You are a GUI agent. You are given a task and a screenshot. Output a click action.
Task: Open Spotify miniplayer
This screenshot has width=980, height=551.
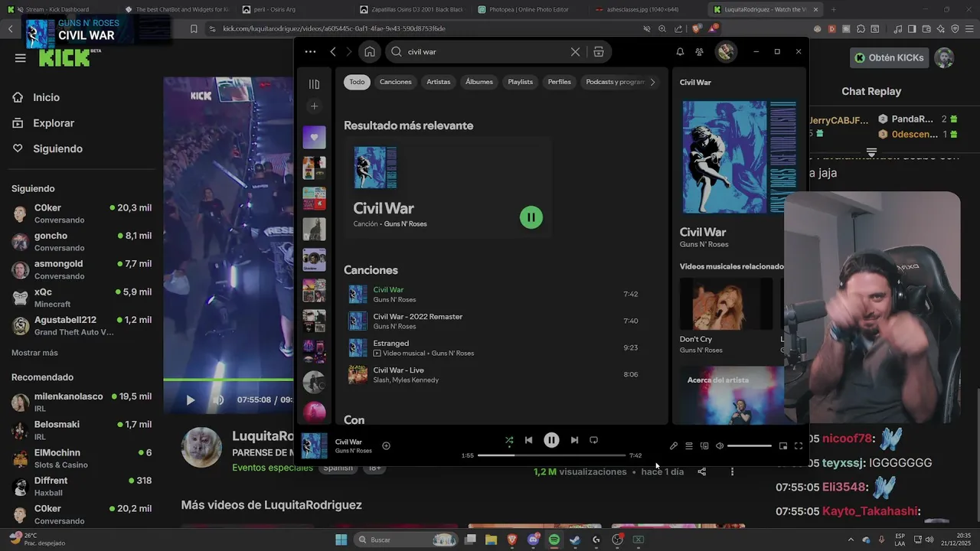(783, 445)
